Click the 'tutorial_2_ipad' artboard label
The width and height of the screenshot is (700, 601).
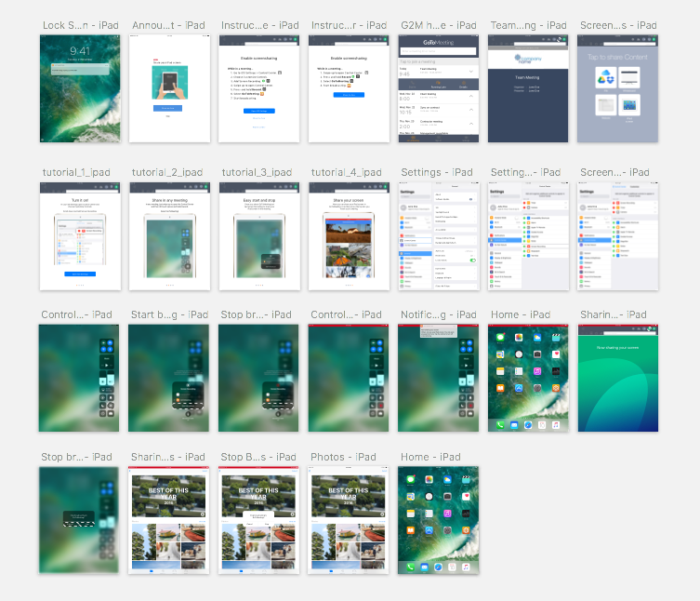(x=167, y=172)
